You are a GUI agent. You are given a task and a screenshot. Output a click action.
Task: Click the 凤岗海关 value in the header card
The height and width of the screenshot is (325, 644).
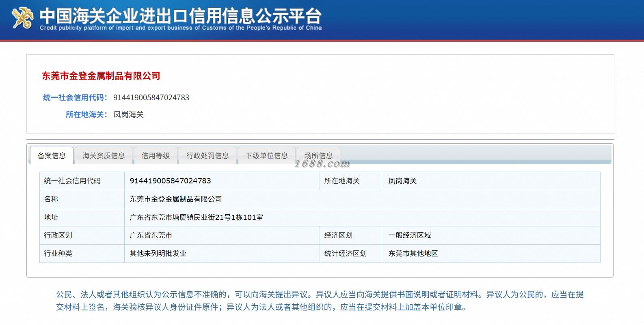[x=128, y=114]
